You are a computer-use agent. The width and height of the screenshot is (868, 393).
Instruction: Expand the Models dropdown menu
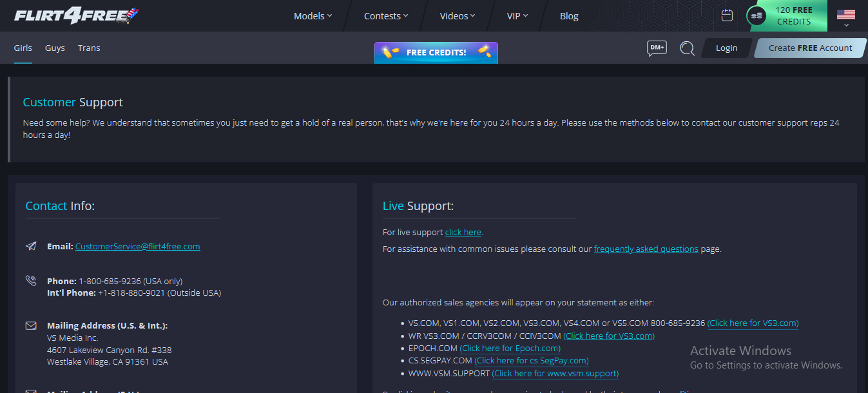coord(313,16)
